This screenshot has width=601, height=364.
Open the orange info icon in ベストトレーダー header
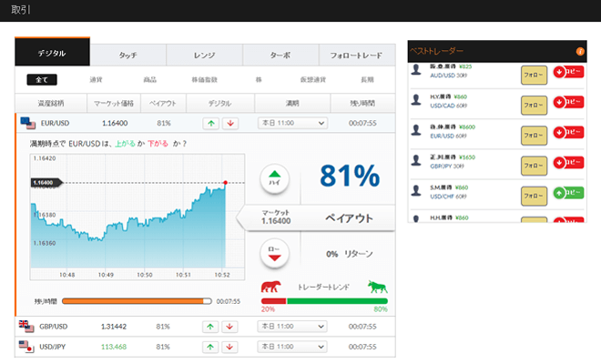(580, 51)
